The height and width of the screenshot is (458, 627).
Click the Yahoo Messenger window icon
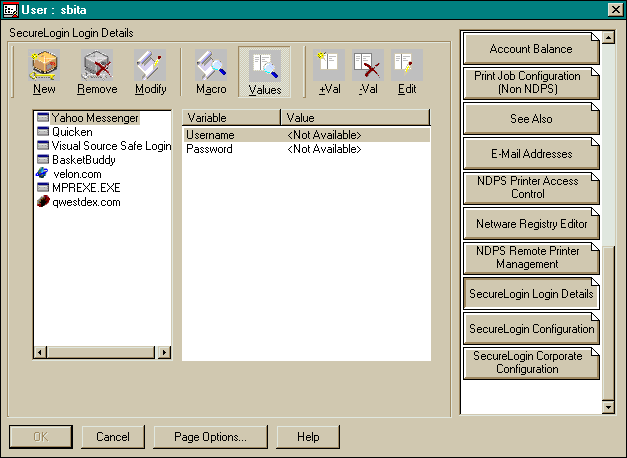point(42,118)
